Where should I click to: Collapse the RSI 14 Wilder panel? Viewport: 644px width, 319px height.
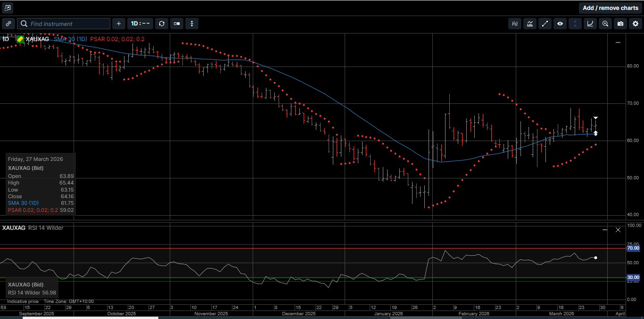click(604, 230)
